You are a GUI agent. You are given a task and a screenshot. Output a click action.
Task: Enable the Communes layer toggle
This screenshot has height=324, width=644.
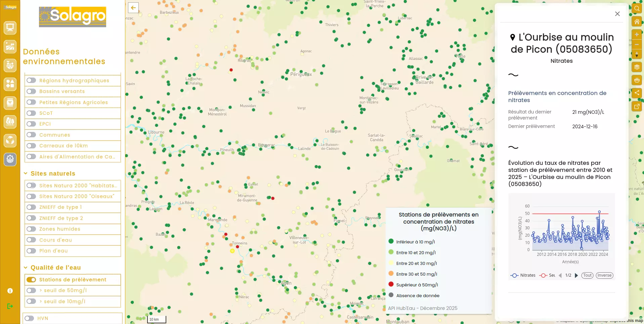click(x=31, y=135)
